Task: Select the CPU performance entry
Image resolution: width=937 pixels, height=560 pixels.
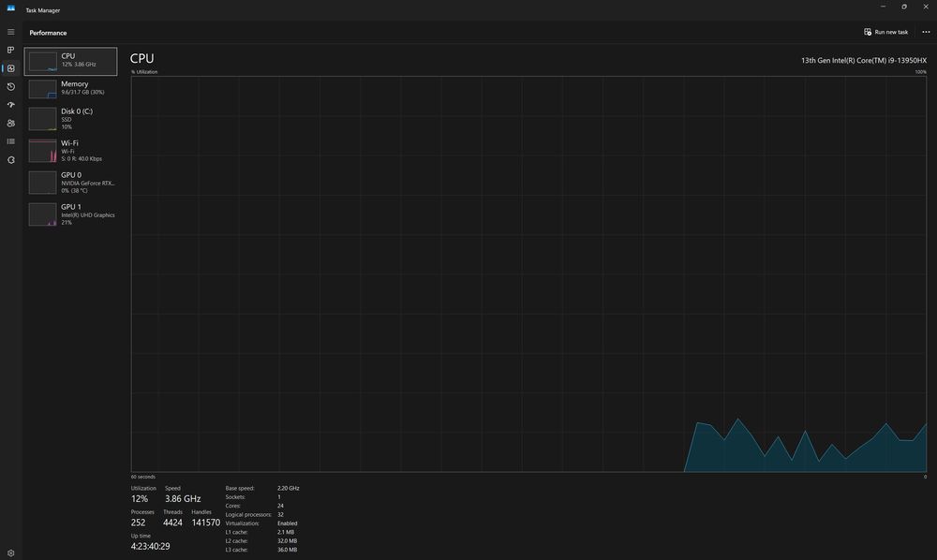Action: [70, 62]
